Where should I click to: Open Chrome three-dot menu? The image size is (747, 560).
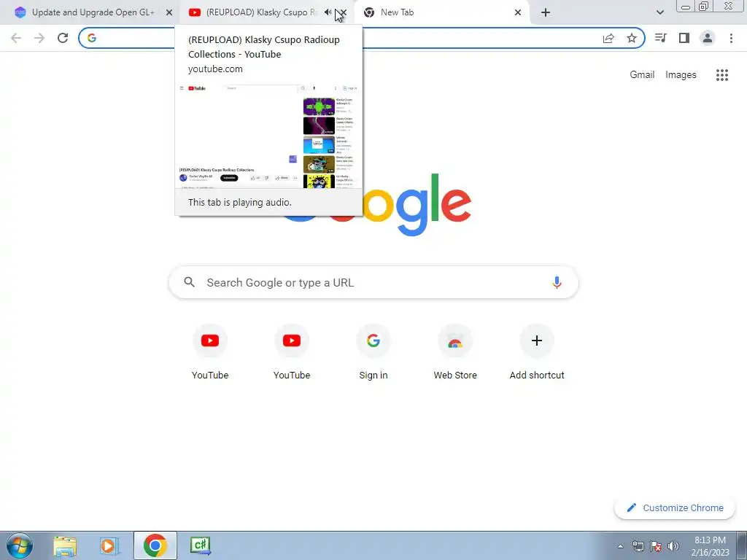[x=731, y=38]
